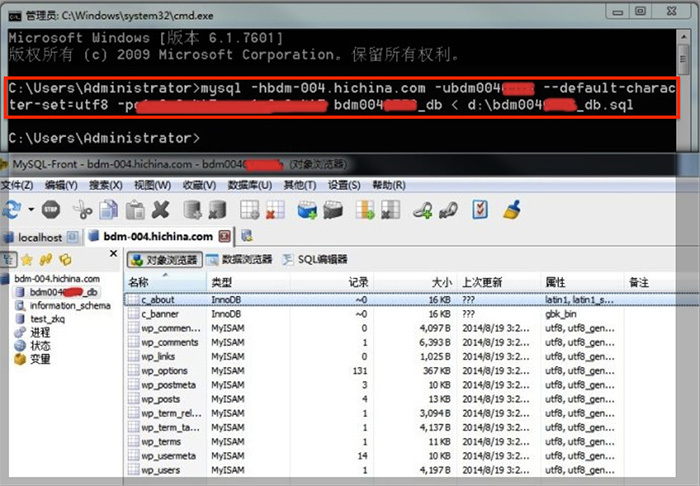
Task: Open the 设置(S) menu
Action: [344, 185]
